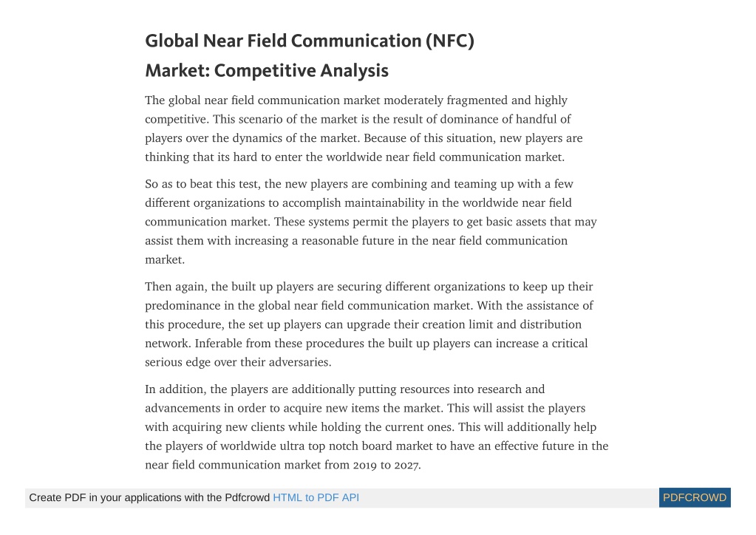Image resolution: width=756 pixels, height=535 pixels.
Task: Click the word 'market.' alone on its line
Action: [165, 260]
